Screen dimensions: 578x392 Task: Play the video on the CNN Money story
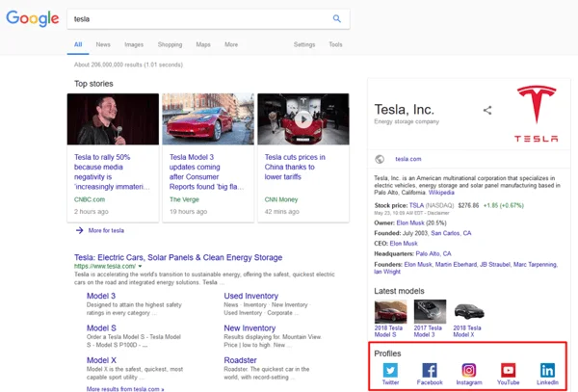[303, 119]
